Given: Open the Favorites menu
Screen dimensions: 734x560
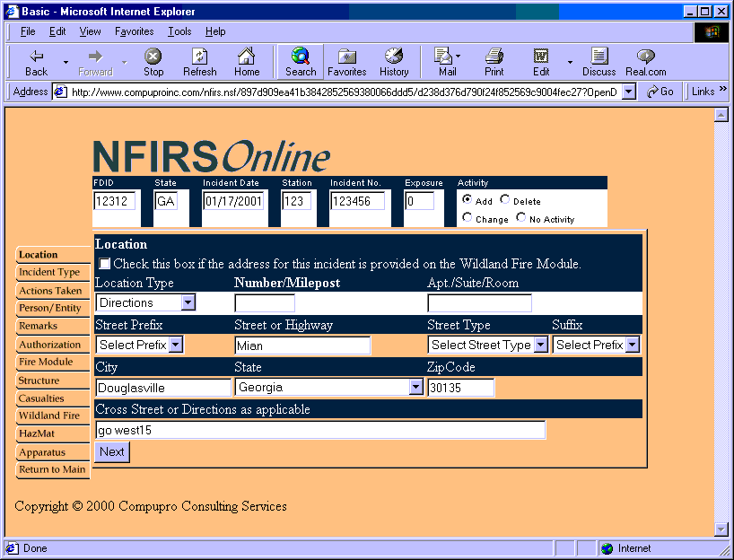Looking at the screenshot, I should point(135,31).
